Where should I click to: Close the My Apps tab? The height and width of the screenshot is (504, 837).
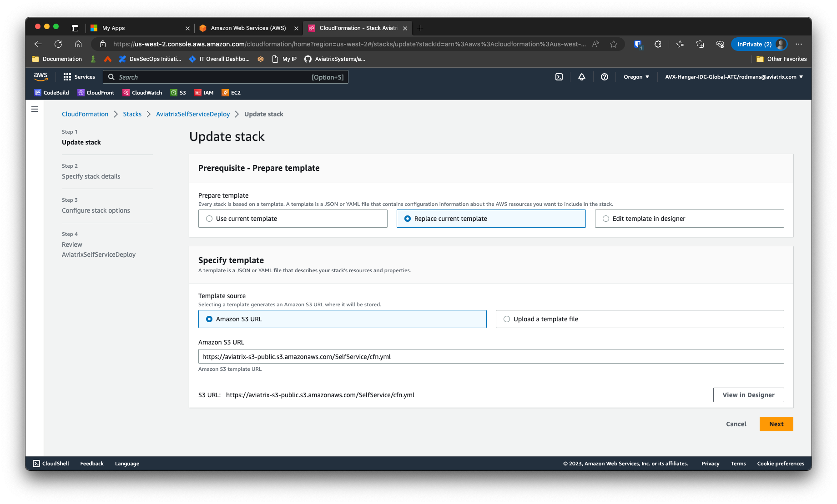pos(187,28)
